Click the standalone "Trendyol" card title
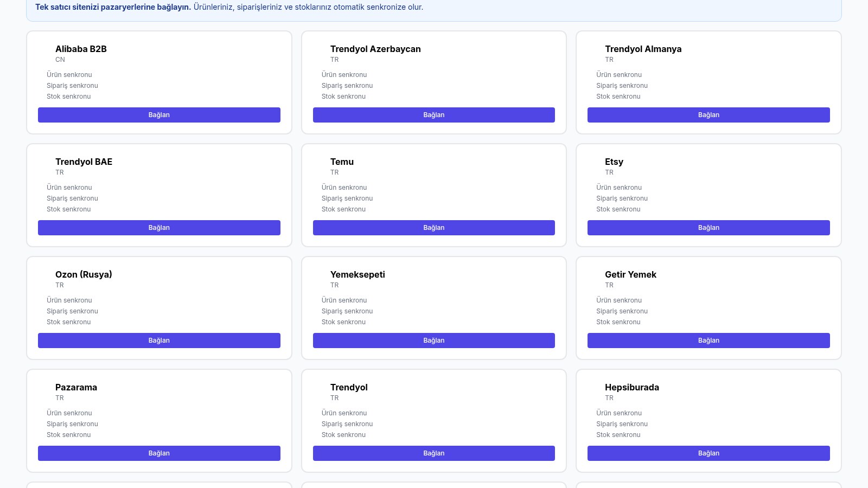868x488 pixels. pos(349,387)
